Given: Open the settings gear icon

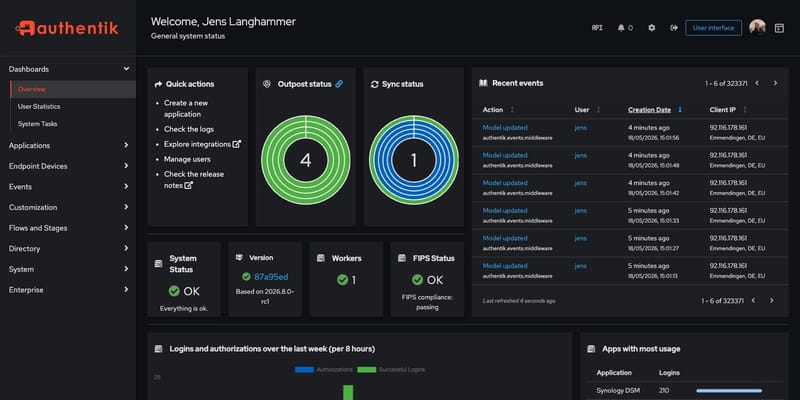Looking at the screenshot, I should [x=652, y=28].
